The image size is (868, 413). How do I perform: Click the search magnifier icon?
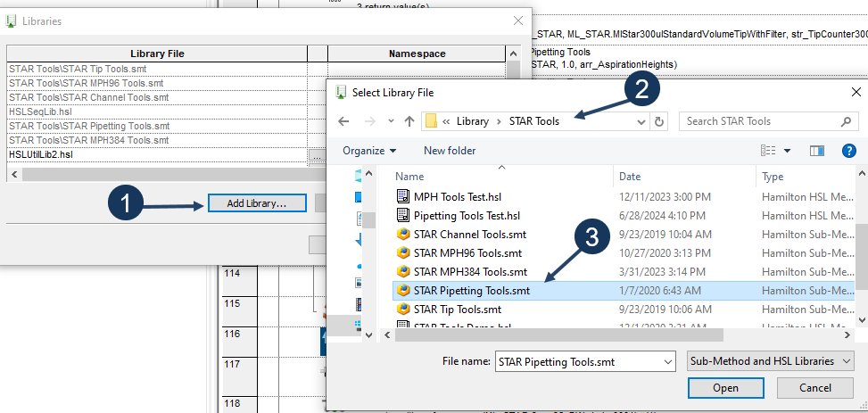click(x=846, y=121)
